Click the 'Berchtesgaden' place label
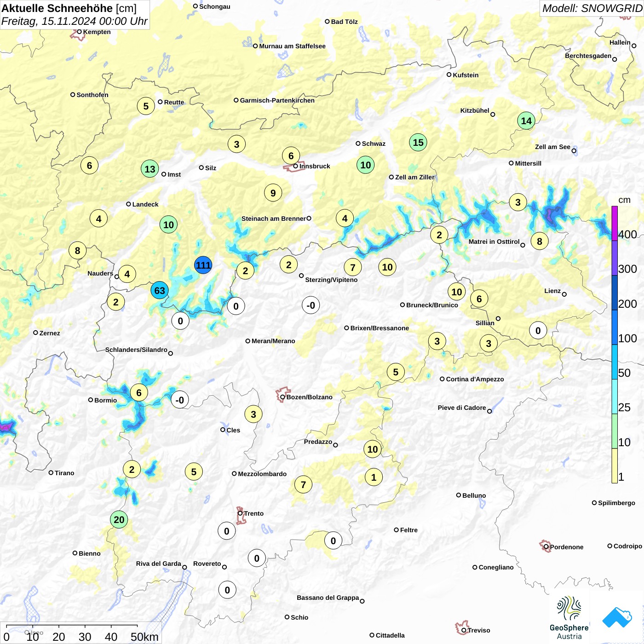 (588, 56)
